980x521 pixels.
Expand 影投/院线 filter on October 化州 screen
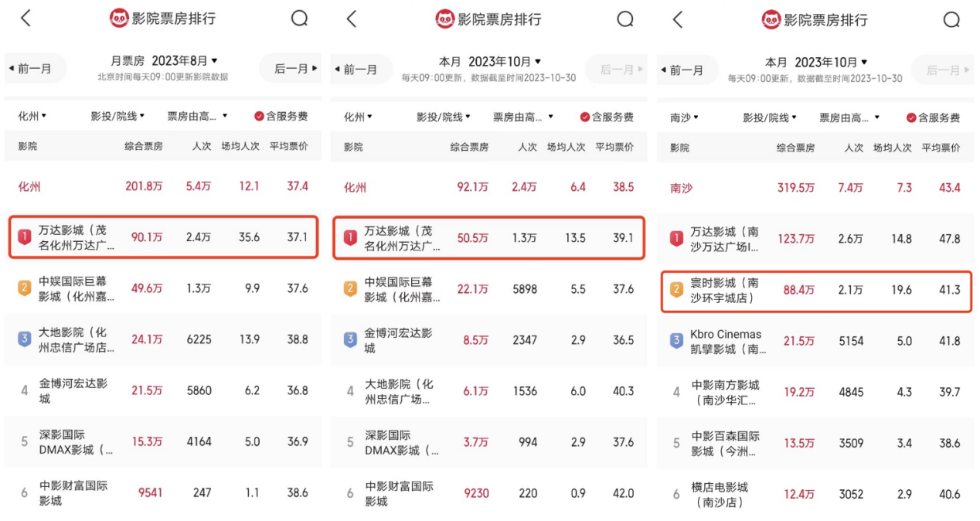click(x=444, y=117)
